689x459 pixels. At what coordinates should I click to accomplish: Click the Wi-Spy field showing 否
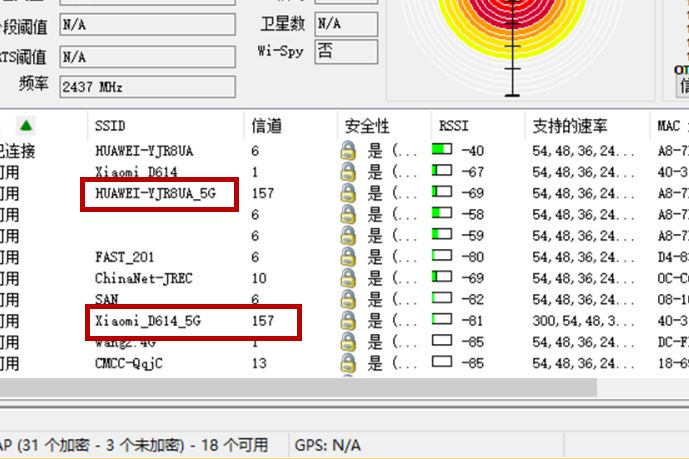[x=346, y=52]
